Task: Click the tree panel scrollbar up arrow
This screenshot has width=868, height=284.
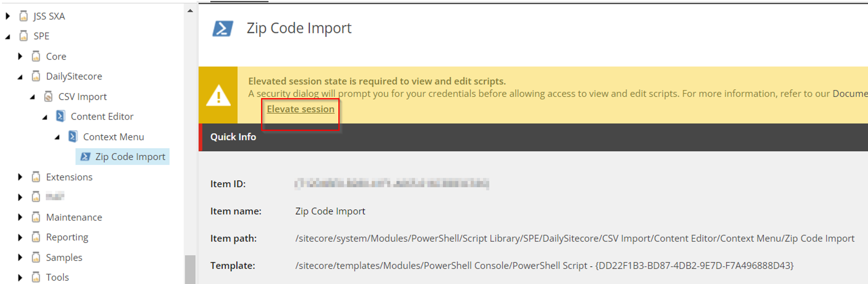Action: click(190, 11)
